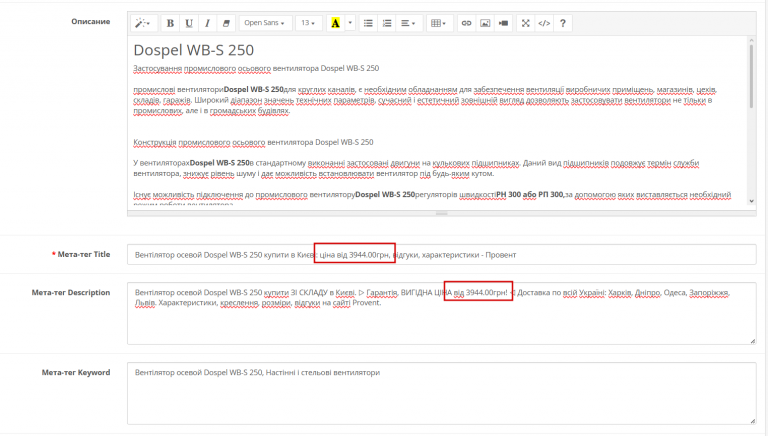Click the bold text РН 300 або РП 300
Viewport: 768px width, 436px height.
[530, 194]
